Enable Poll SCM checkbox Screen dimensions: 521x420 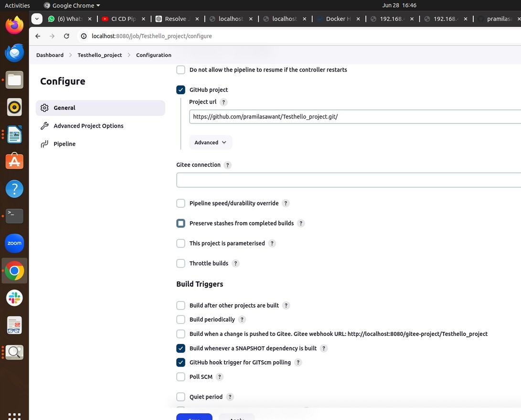(181, 377)
